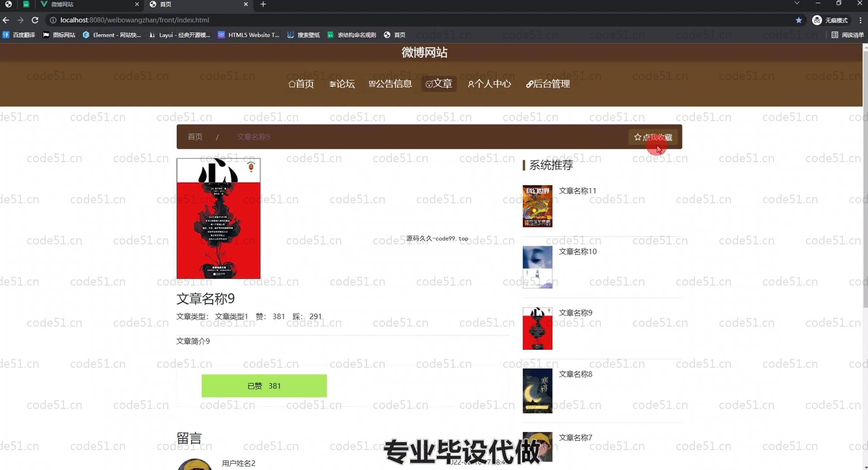Open the HTML5 Website bookmark

coord(249,35)
